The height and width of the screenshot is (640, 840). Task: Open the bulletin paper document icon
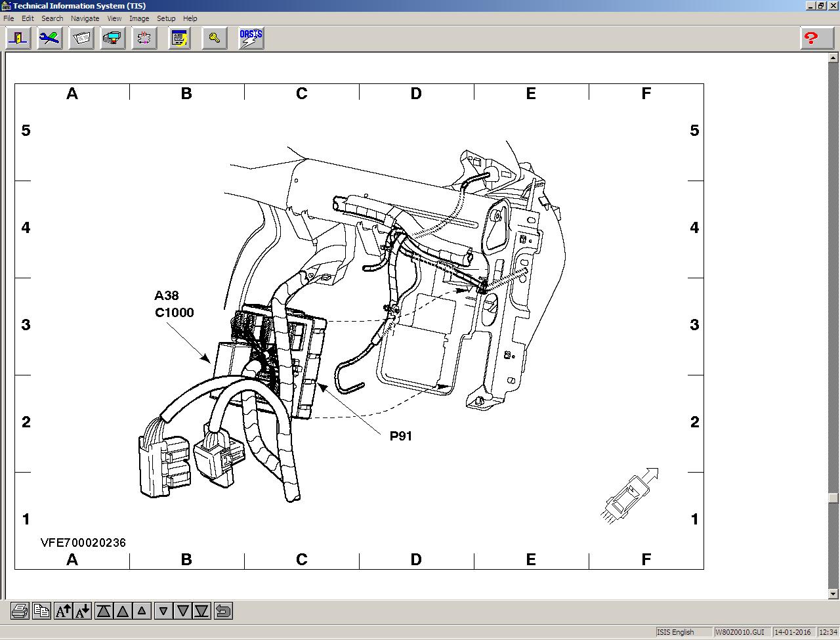81,38
